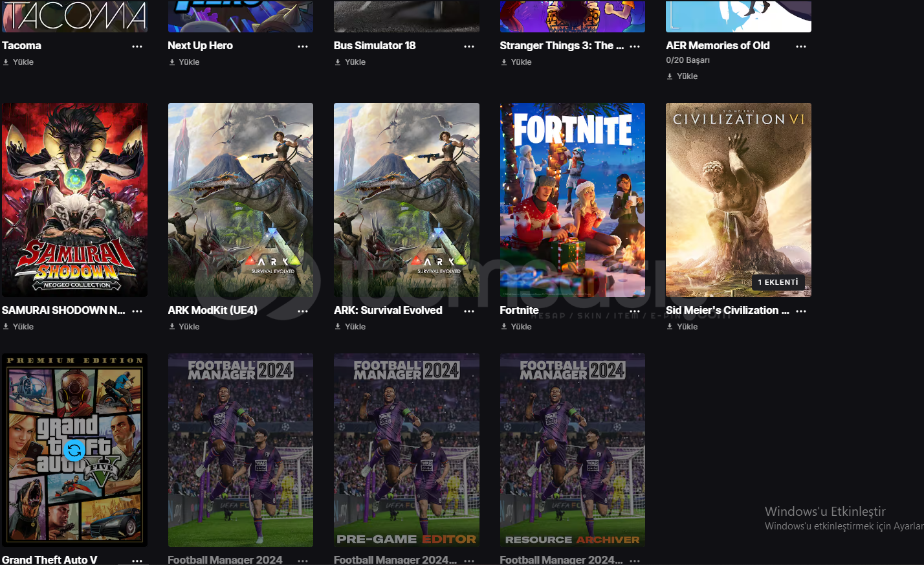Viewport: 924px width, 565px height.
Task: Click the Football Manager 2024 cover without a subtitle banner
Action: tap(241, 450)
